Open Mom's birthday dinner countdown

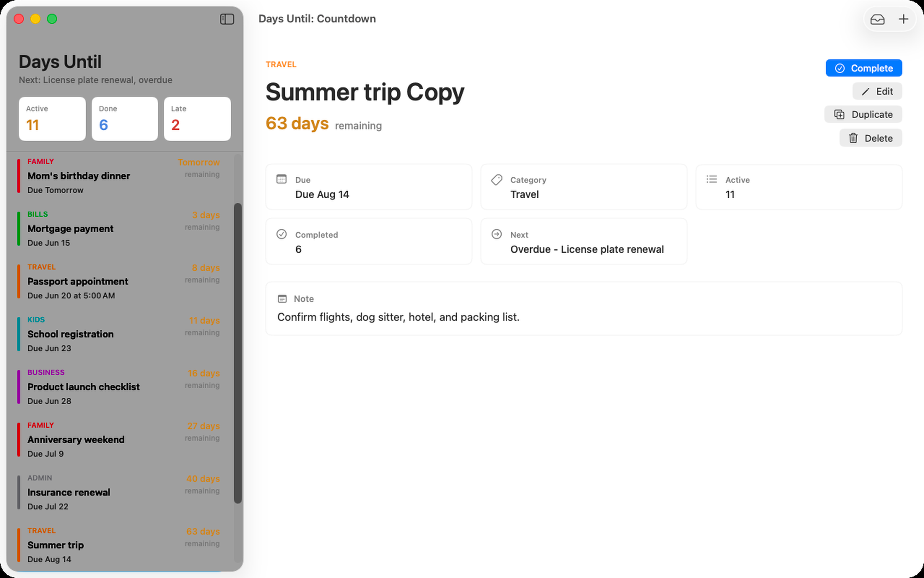(x=119, y=176)
